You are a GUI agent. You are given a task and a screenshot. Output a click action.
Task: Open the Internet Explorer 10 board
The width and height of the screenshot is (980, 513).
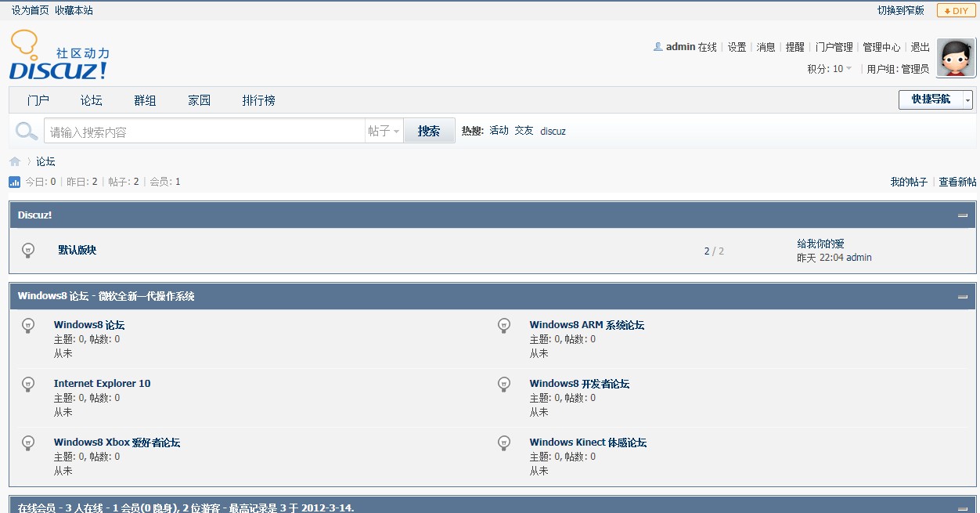(102, 384)
